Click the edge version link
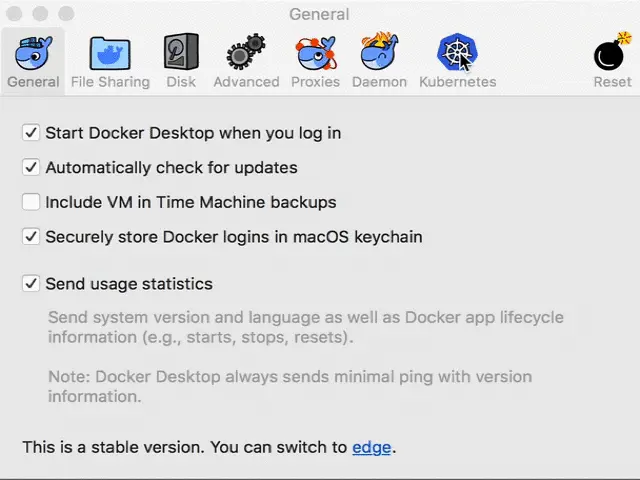This screenshot has width=640, height=480. (x=371, y=447)
